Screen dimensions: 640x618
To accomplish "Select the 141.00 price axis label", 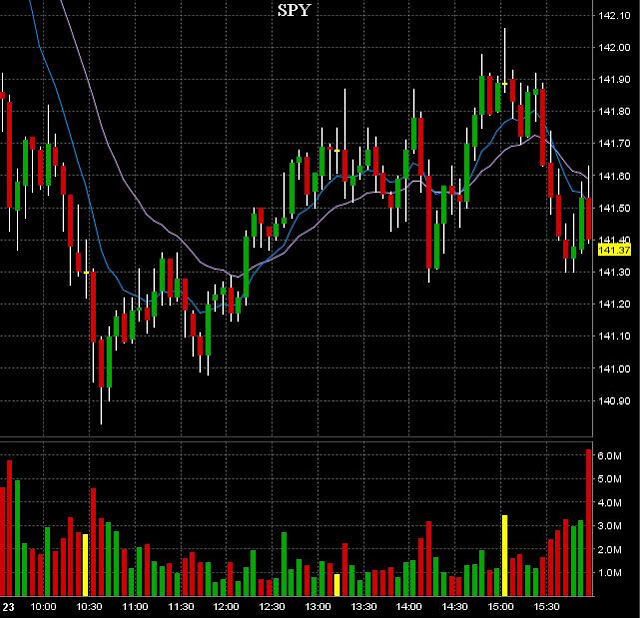I will [614, 369].
